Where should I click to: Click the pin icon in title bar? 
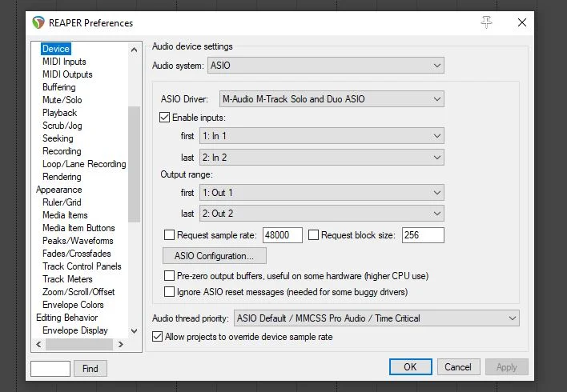(x=486, y=22)
